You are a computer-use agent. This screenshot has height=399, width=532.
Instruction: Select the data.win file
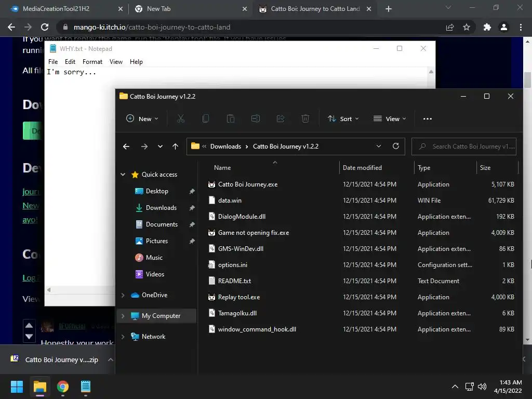click(230, 200)
